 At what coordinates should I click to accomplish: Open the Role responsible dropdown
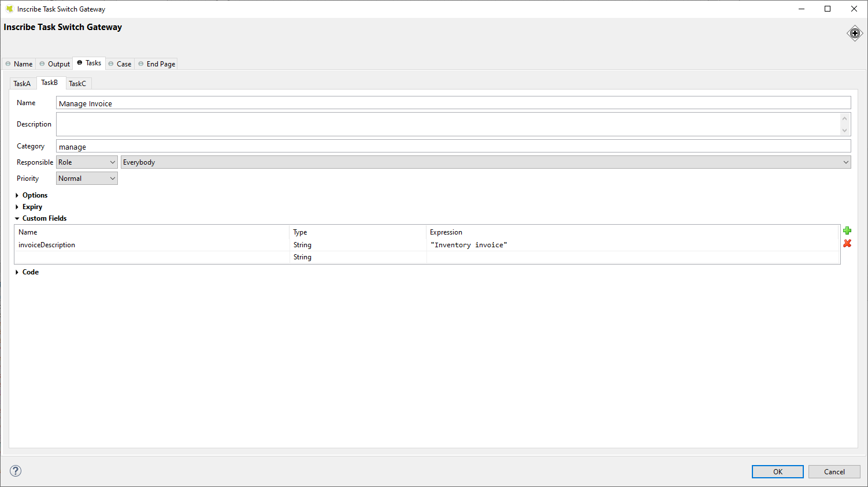tap(112, 162)
